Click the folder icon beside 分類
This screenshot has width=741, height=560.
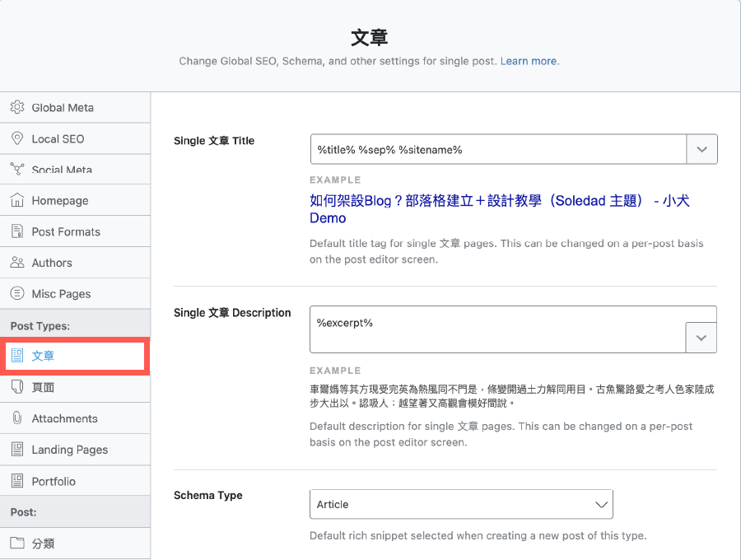click(x=18, y=543)
